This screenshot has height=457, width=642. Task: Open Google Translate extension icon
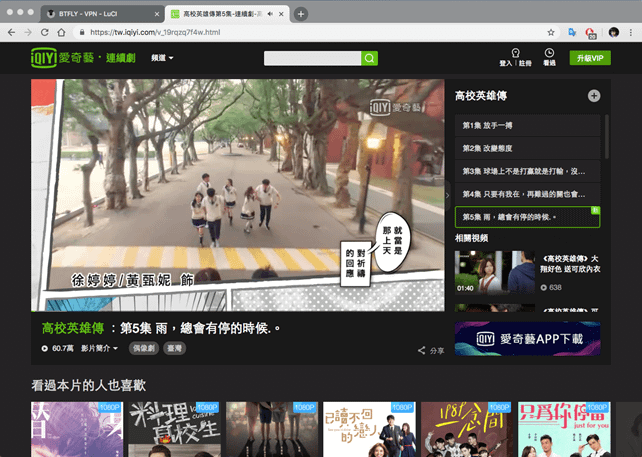coord(572,32)
